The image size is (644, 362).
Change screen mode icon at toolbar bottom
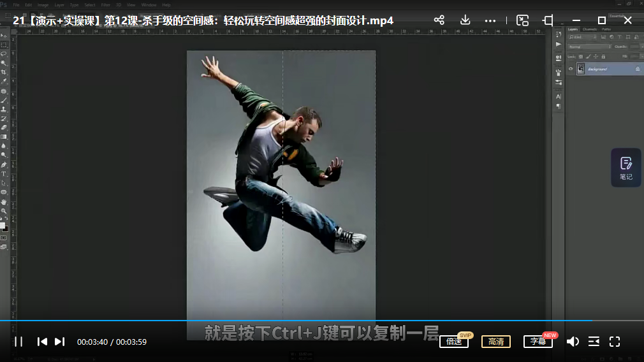coord(4,247)
